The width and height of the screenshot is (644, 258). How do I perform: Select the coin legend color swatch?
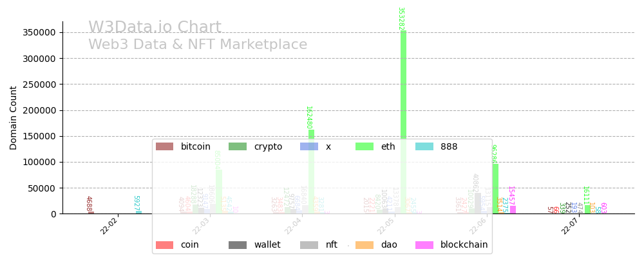164,245
